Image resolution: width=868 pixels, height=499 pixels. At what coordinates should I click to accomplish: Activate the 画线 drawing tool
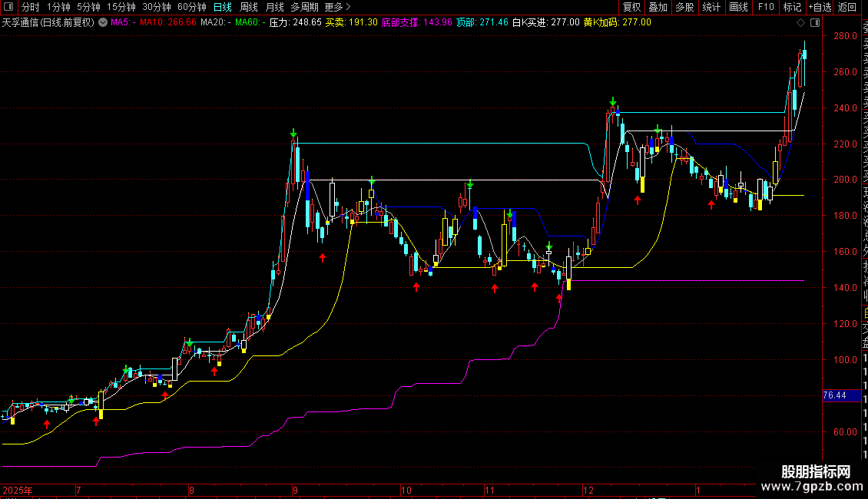pyautogui.click(x=738, y=7)
